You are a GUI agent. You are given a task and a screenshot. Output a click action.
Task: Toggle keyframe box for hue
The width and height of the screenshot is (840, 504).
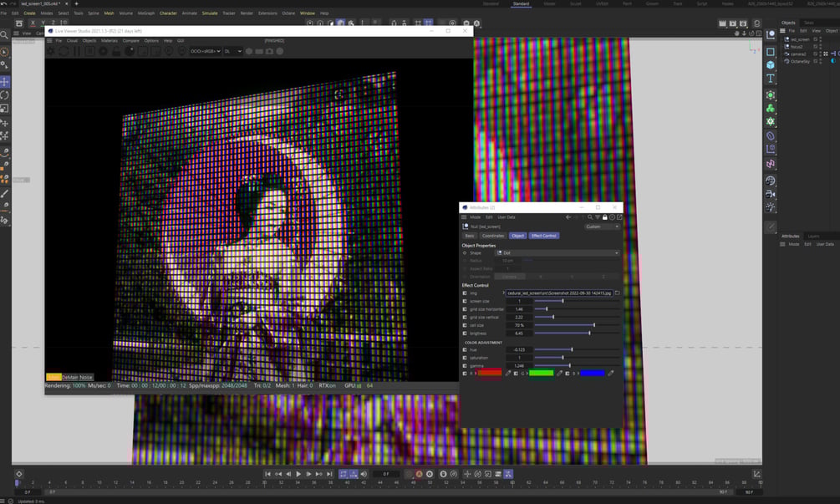click(x=465, y=349)
